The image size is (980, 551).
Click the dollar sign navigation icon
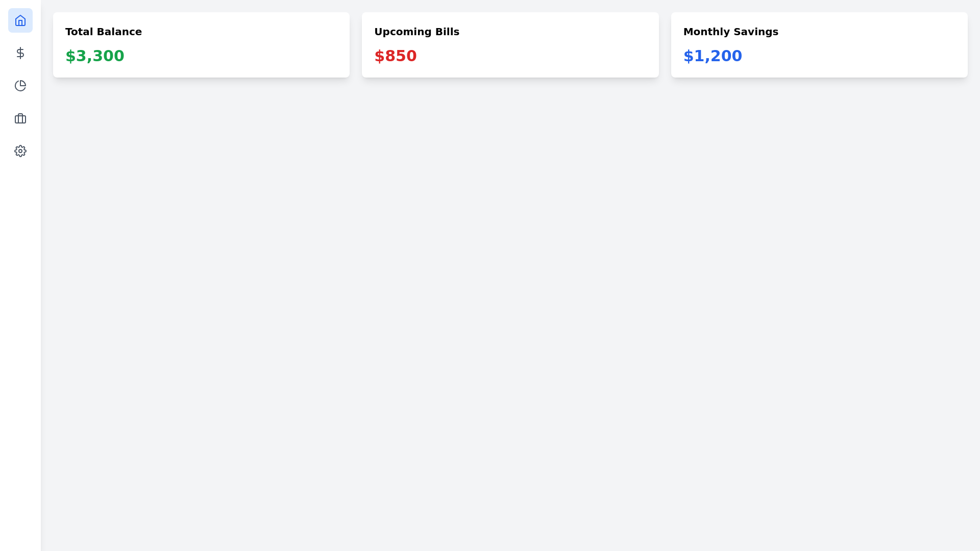(20, 53)
